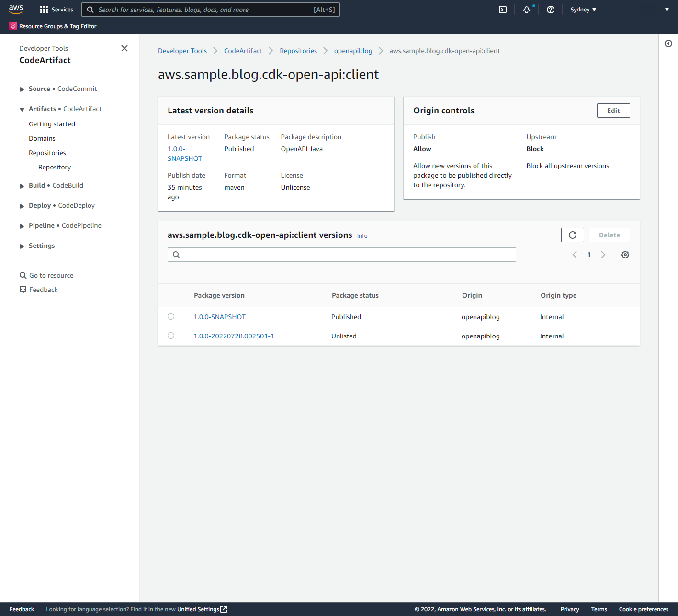Open the account menu at top right
The image size is (678, 616).
pos(667,9)
